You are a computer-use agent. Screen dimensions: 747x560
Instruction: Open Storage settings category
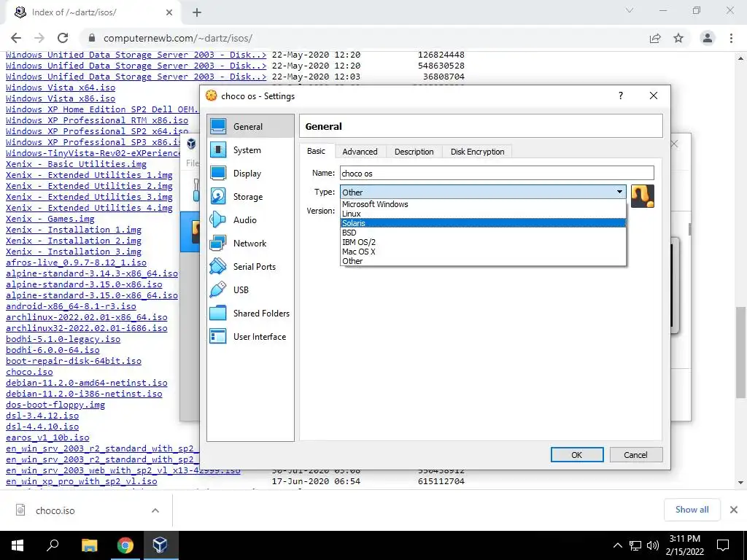(251, 197)
